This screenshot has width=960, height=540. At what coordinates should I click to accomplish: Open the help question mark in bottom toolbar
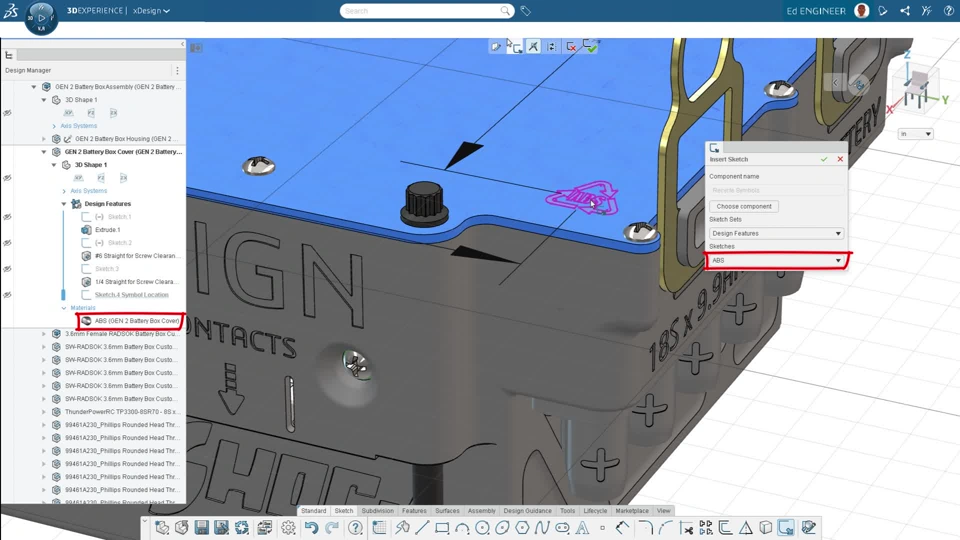(x=355, y=528)
